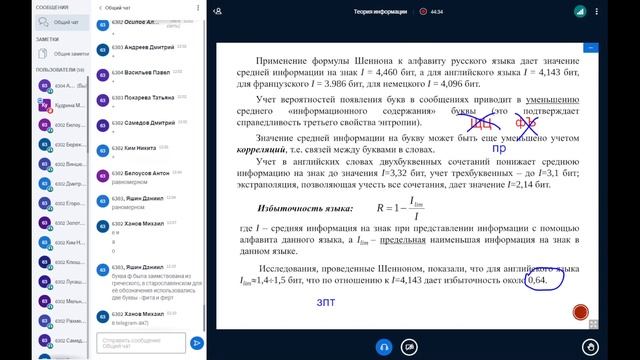
Task: Send the chat message
Action: pyautogui.click(x=197, y=343)
